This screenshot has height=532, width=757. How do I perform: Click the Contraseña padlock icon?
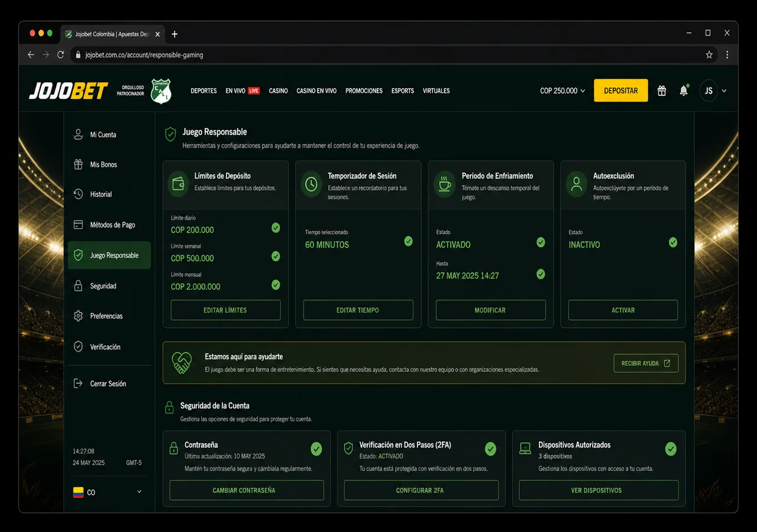[174, 447]
